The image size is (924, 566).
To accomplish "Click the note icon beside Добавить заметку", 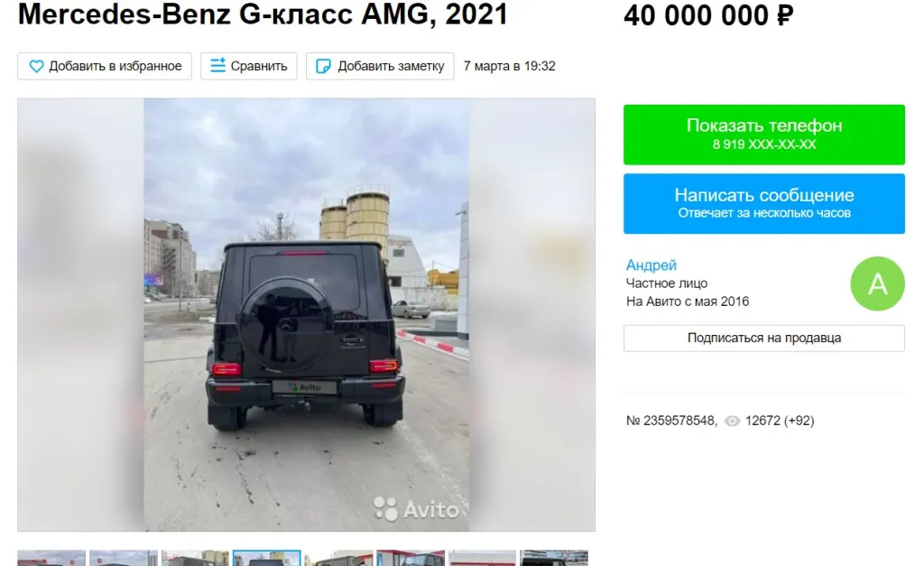I will coord(323,66).
